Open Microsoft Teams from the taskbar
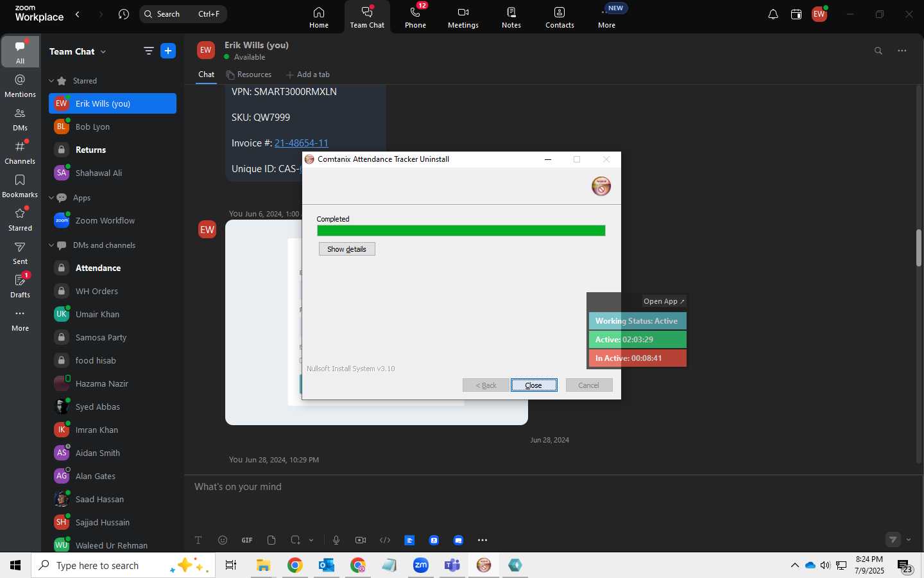 452,565
